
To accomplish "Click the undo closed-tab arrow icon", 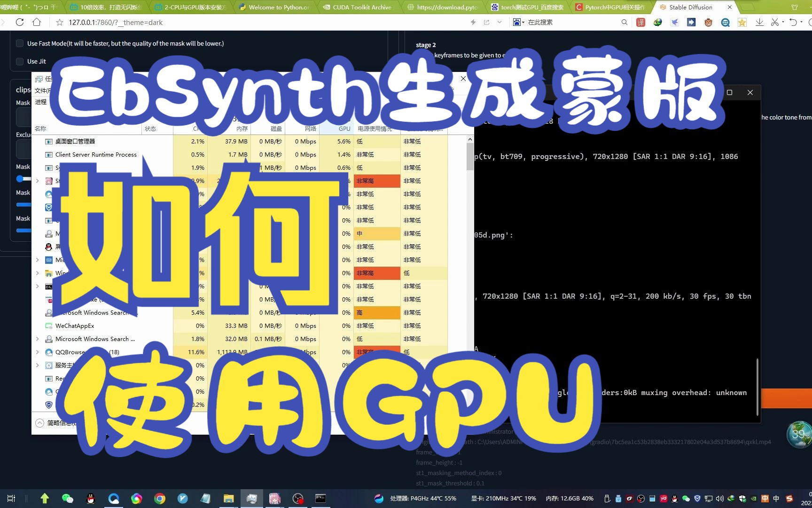I will pos(793,22).
